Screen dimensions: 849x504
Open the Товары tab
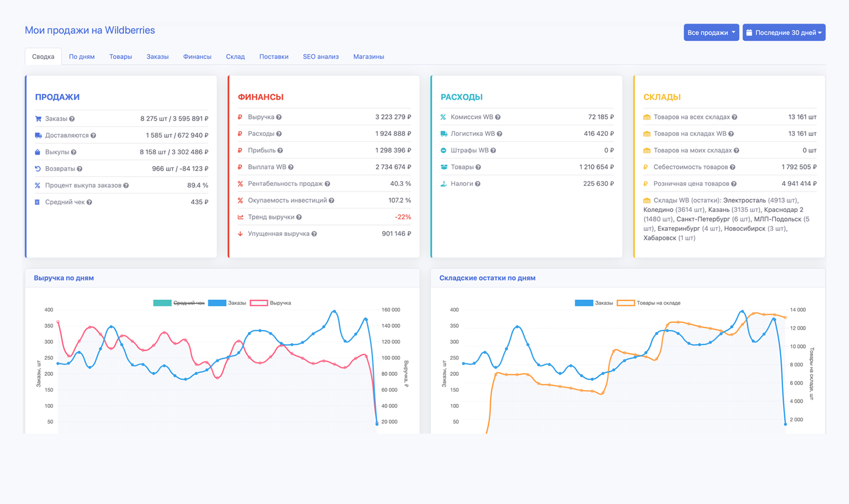(x=121, y=57)
